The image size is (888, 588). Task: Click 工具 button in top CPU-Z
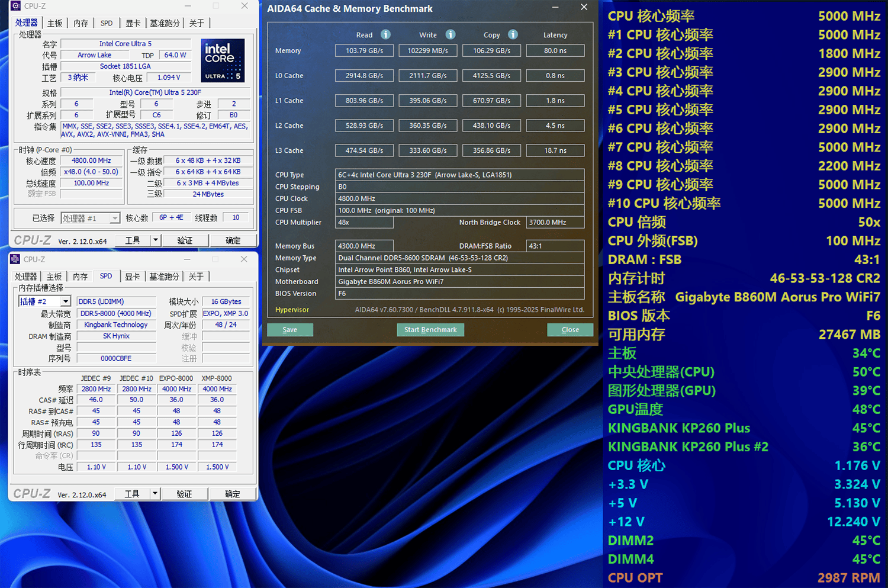[133, 240]
